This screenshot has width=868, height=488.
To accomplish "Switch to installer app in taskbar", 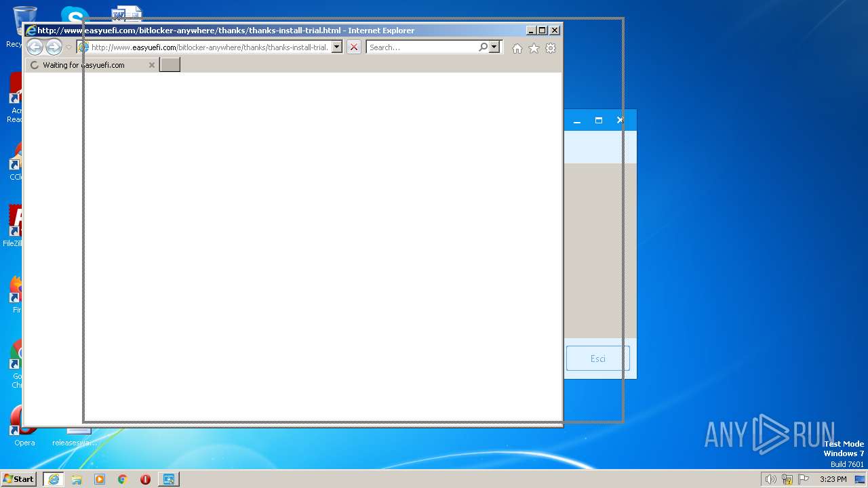I will click(168, 479).
